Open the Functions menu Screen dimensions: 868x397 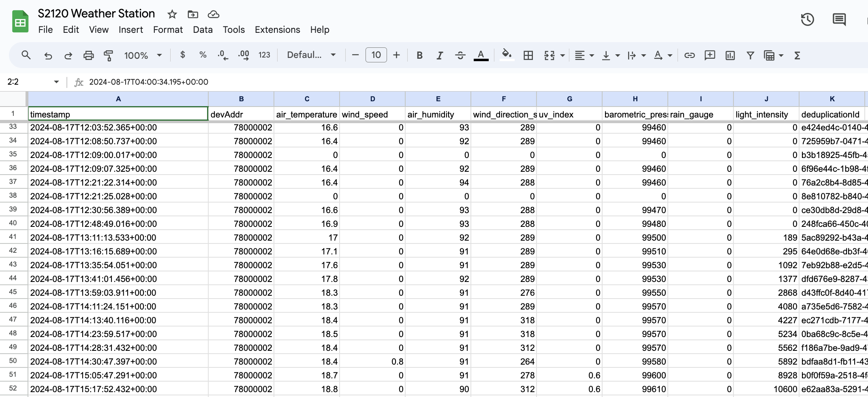(796, 55)
